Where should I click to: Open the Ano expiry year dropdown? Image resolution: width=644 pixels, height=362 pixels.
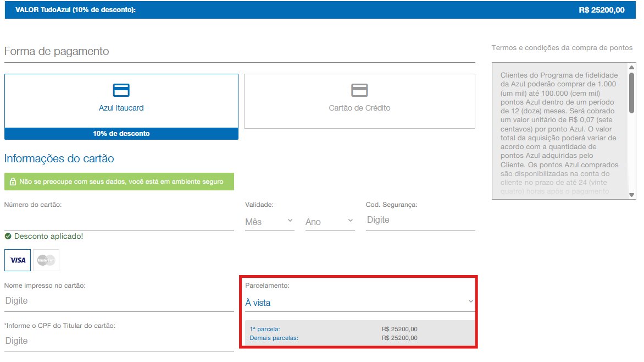(330, 222)
